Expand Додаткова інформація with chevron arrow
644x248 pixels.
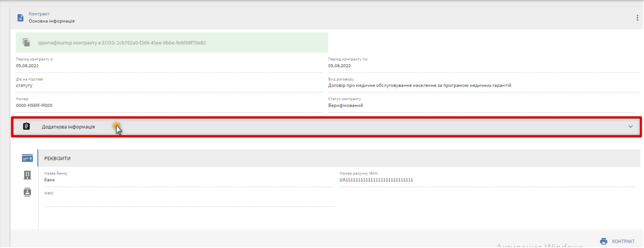pyautogui.click(x=631, y=127)
